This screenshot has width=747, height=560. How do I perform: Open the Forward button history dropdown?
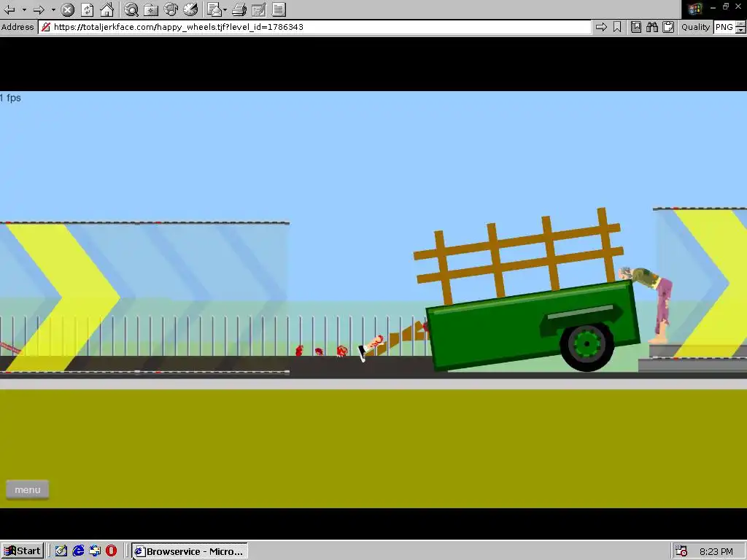(53, 9)
